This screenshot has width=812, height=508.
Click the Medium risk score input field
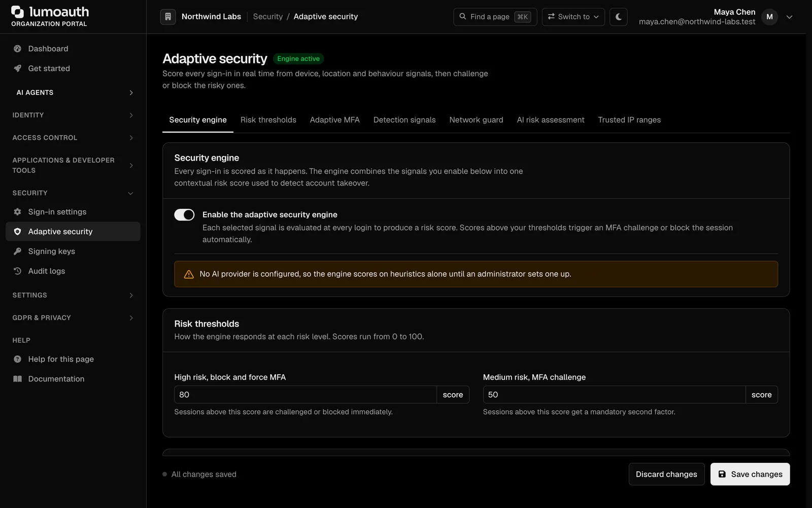click(614, 395)
